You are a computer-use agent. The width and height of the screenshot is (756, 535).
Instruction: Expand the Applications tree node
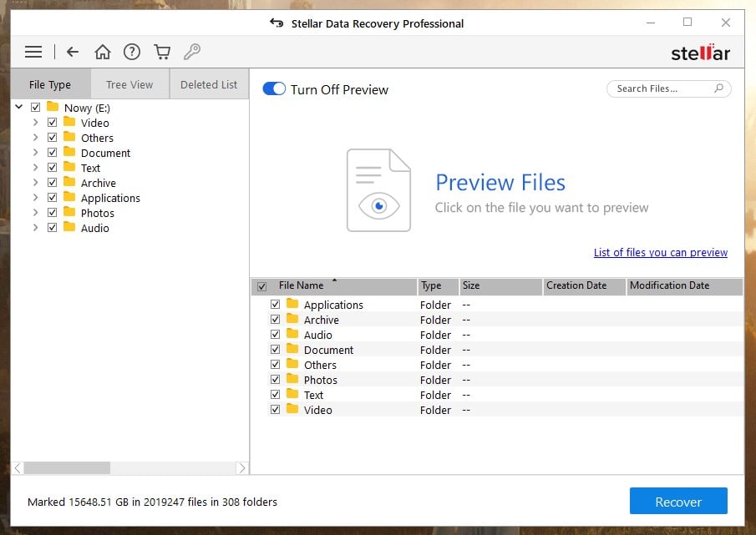click(35, 198)
